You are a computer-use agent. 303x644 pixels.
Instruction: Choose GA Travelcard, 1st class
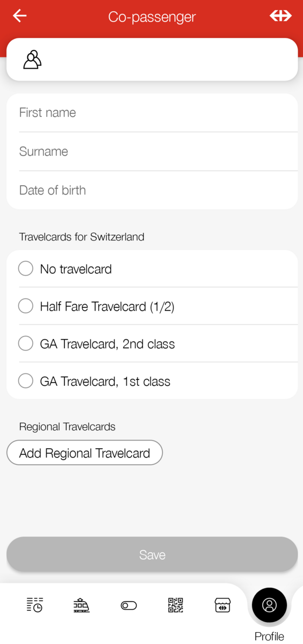click(152, 381)
